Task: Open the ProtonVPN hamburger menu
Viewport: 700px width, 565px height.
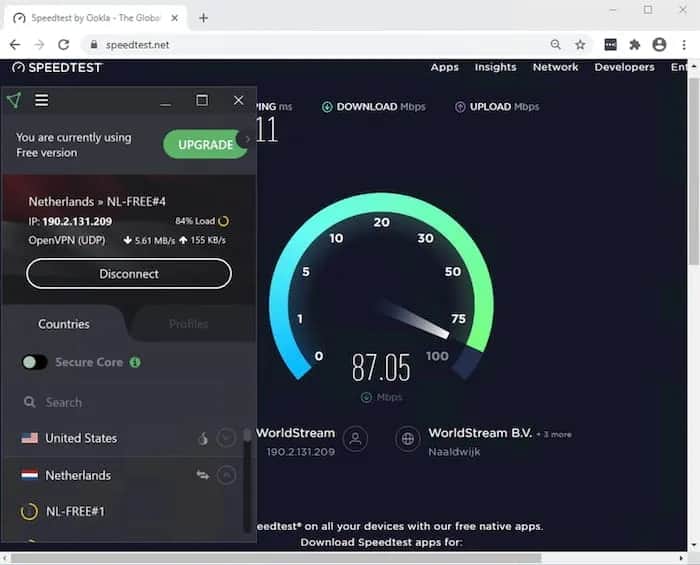Action: pyautogui.click(x=42, y=100)
